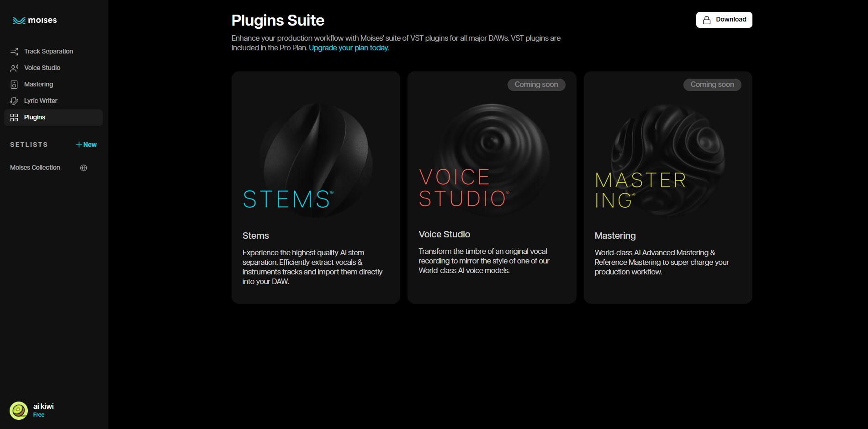Click the description starting 'Transform the timbre'
This screenshot has height=429, width=868.
click(484, 261)
